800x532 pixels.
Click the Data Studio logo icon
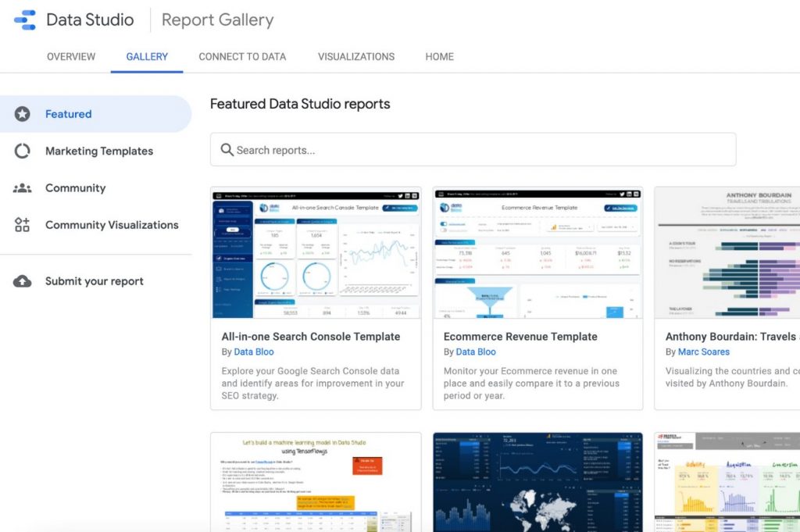tap(25, 20)
